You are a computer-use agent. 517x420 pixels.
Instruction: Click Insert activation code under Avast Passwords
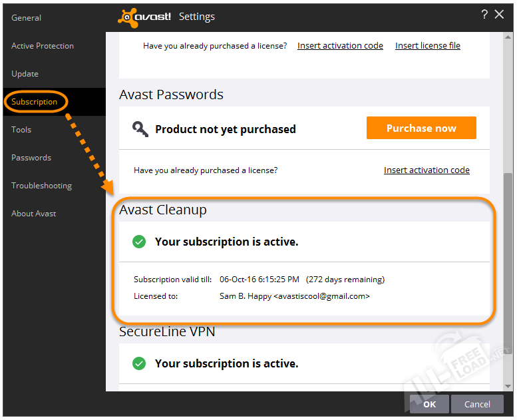coord(427,170)
